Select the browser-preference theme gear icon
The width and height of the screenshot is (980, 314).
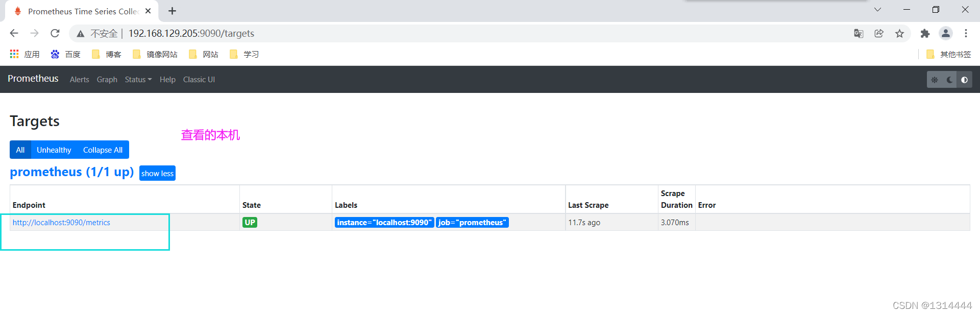coord(935,80)
